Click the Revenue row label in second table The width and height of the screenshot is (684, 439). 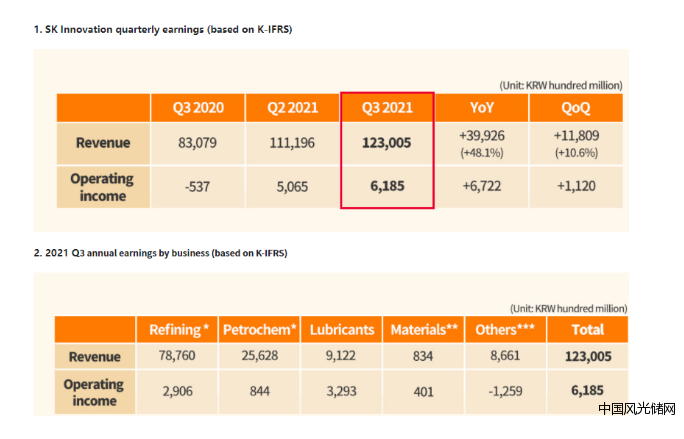point(95,357)
